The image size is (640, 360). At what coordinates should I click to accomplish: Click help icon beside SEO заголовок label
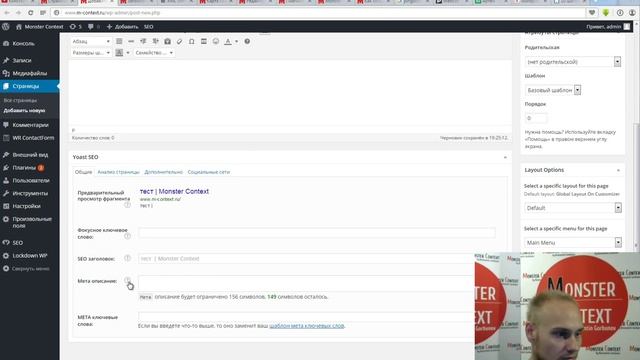coord(127,258)
